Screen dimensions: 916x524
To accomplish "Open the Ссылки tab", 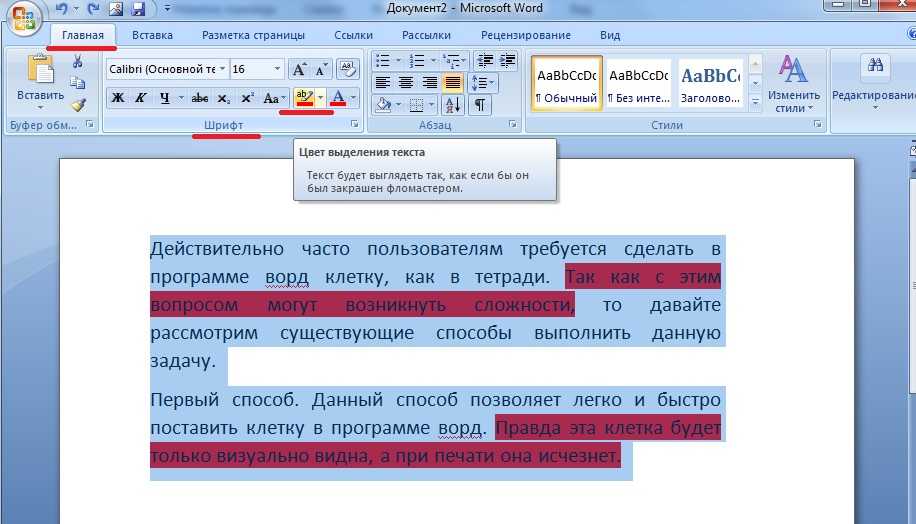I will [353, 35].
